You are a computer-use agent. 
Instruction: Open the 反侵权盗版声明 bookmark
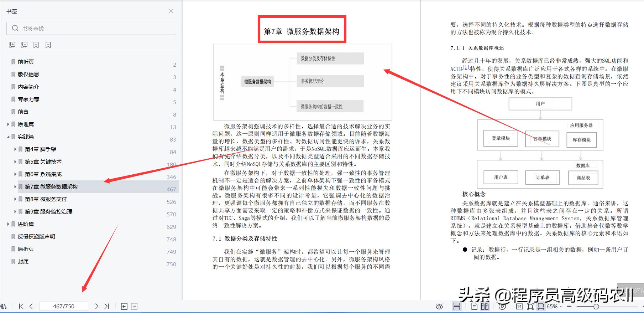pyautogui.click(x=36, y=236)
